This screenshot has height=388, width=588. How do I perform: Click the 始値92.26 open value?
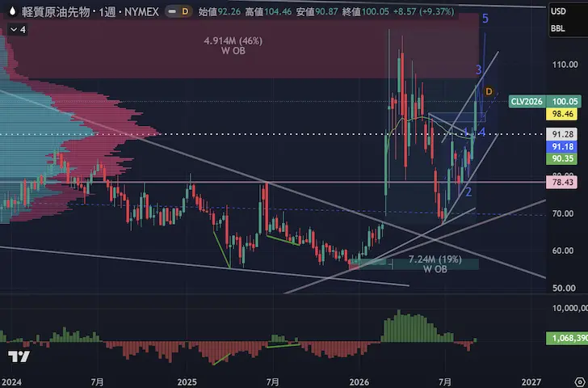(220, 11)
